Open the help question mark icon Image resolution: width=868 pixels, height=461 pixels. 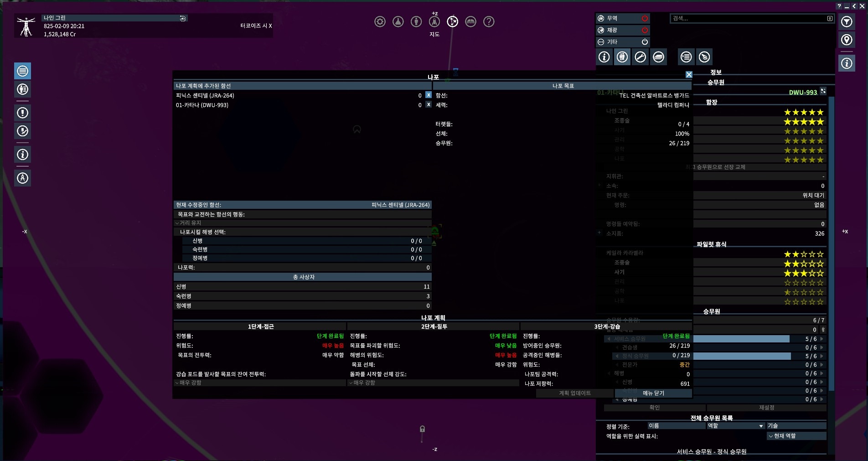click(489, 21)
